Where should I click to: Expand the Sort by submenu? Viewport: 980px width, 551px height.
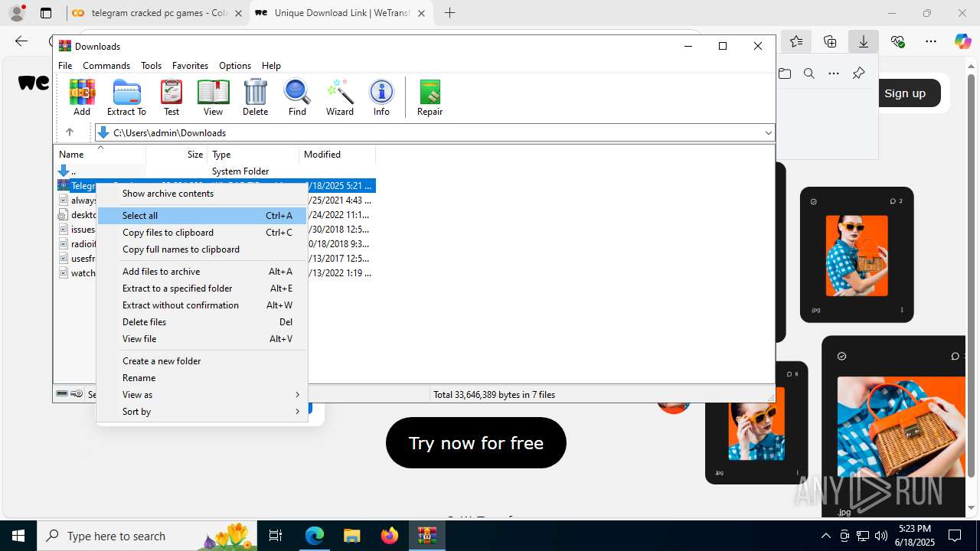pyautogui.click(x=202, y=412)
